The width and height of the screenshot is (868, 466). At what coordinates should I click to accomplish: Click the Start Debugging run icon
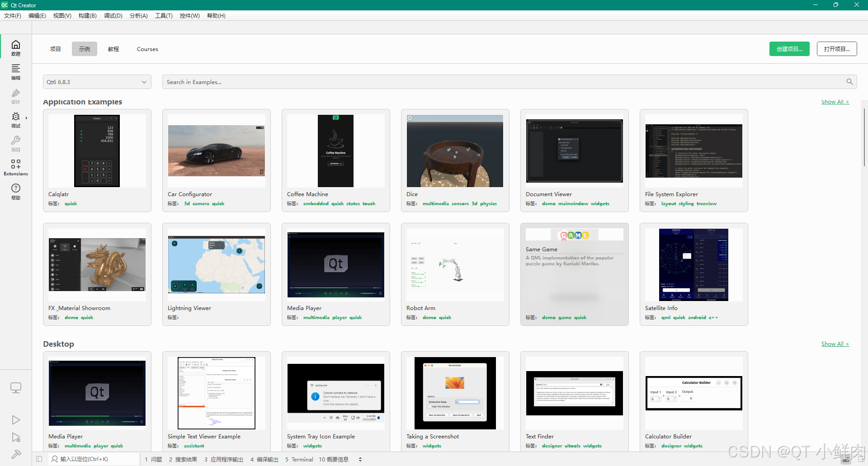(x=16, y=438)
